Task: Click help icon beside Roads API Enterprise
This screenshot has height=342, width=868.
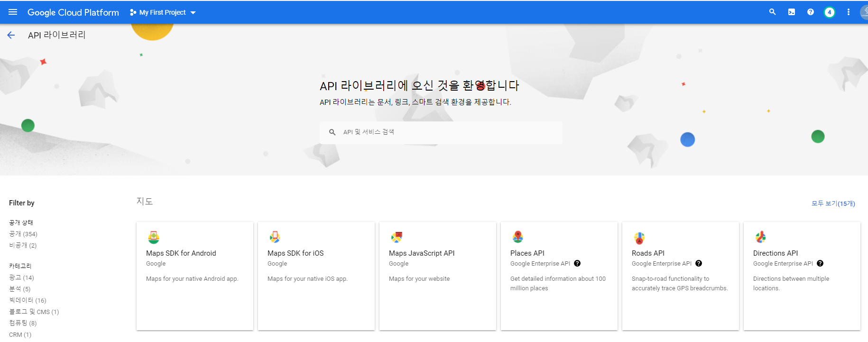Action: click(x=699, y=263)
